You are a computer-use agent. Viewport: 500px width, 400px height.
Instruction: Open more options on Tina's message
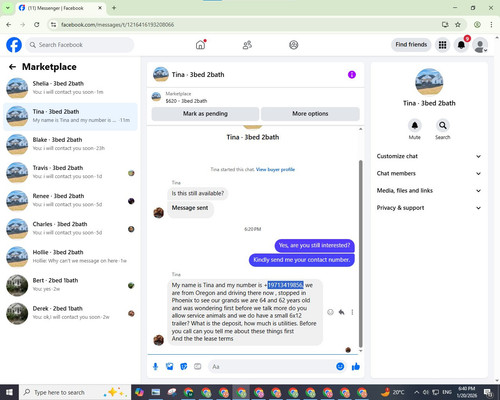click(x=352, y=312)
